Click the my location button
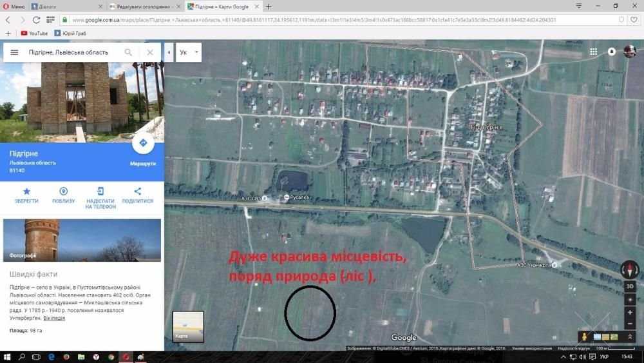 click(630, 300)
